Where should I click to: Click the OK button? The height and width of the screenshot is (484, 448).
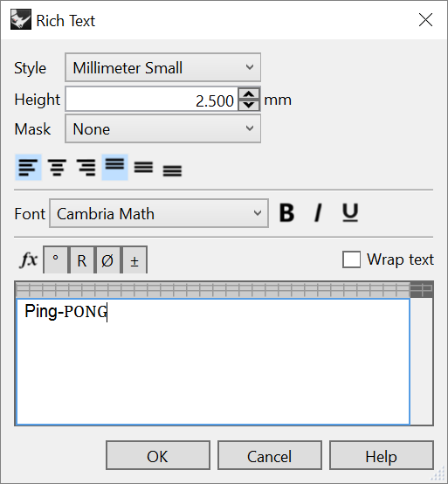158,455
